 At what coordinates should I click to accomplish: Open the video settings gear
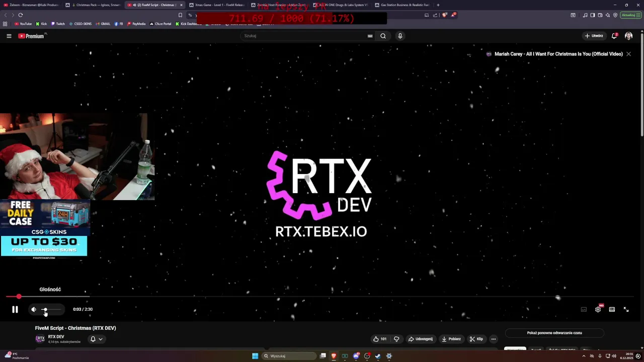598,310
